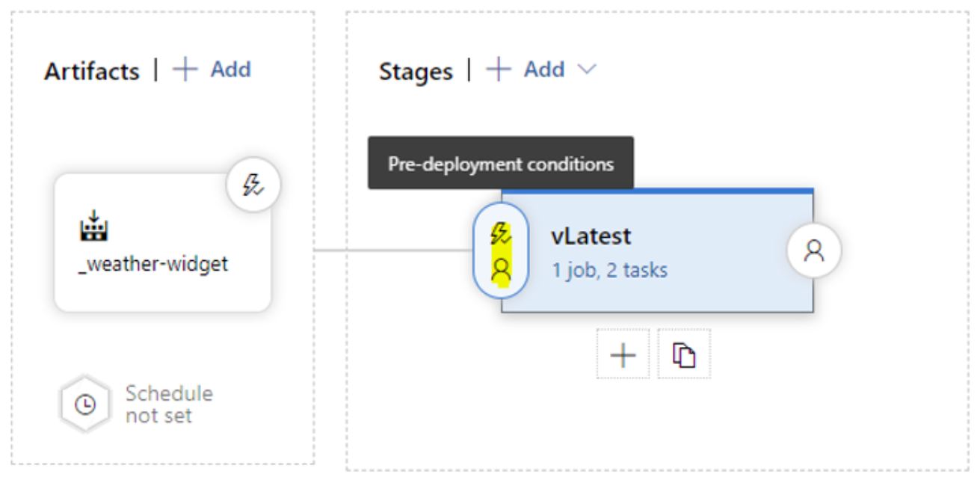Click the pre-deployment trigger lightning icon
980x486 pixels.
click(x=500, y=235)
